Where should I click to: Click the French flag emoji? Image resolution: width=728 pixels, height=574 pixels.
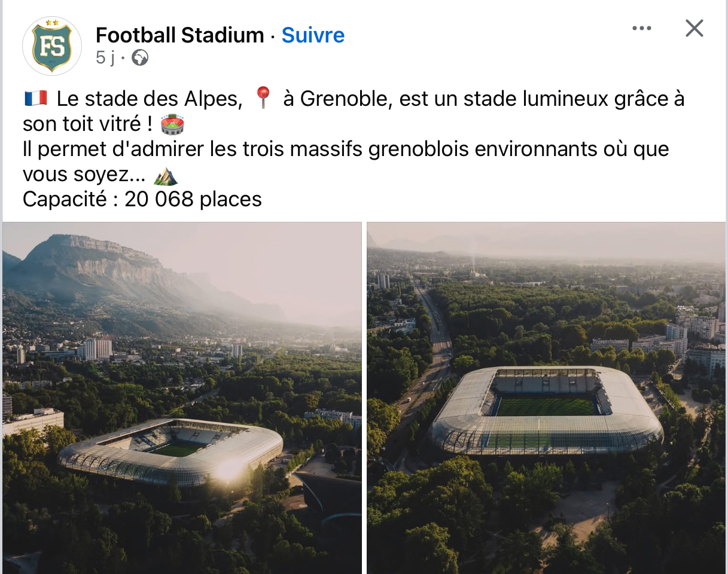36,99
